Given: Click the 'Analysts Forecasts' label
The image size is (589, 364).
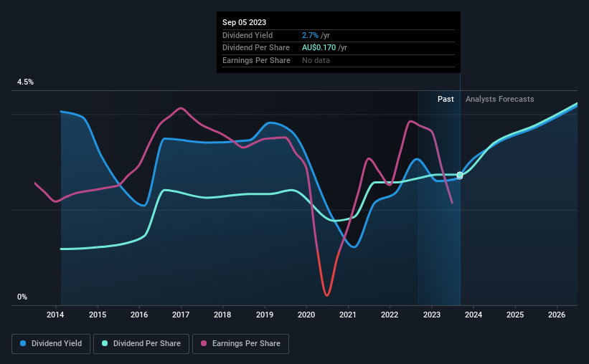Looking at the screenshot, I should pos(499,99).
